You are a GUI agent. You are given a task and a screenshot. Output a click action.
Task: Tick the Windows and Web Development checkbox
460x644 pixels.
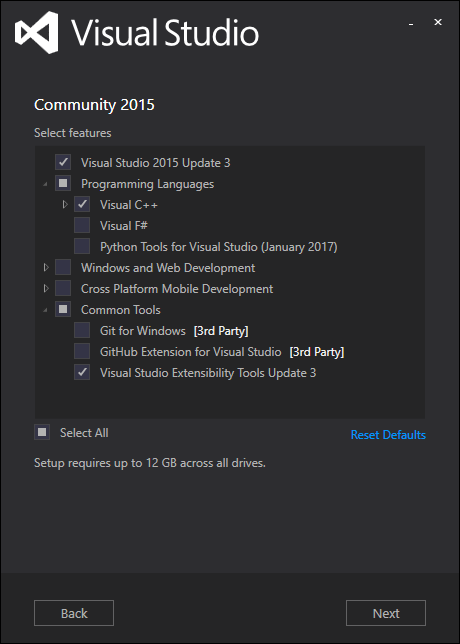coord(63,267)
